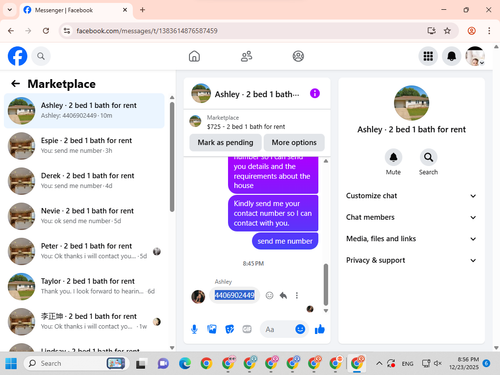
Task: Open a new browser tab
Action: click(x=142, y=10)
